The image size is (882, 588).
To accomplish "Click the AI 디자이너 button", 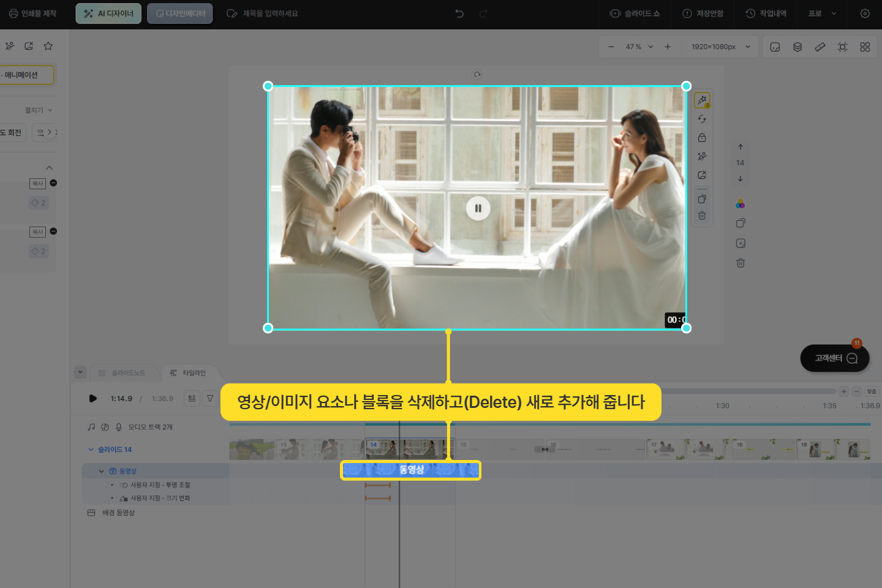I will 108,13.
